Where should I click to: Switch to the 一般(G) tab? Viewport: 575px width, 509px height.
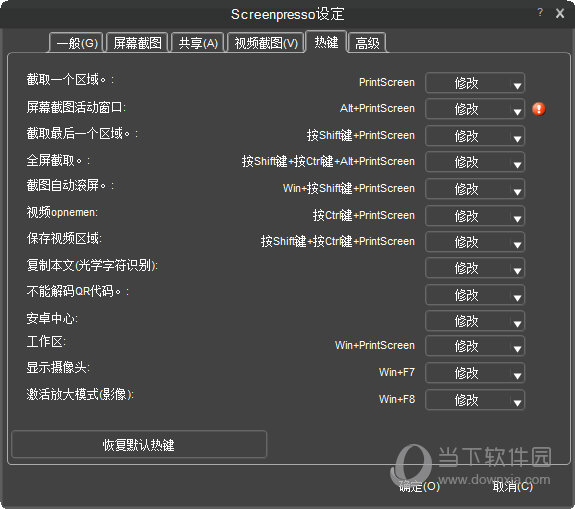click(x=77, y=43)
